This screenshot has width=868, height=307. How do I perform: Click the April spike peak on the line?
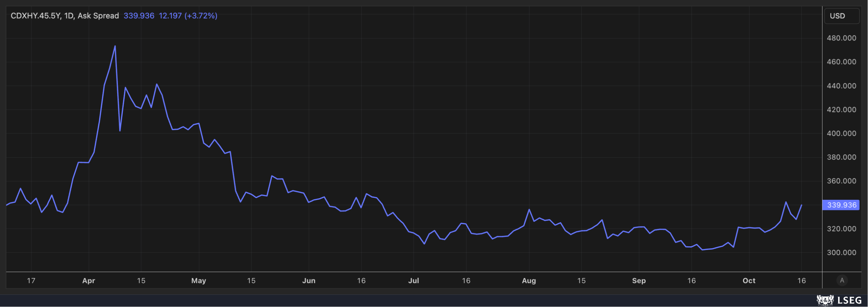coord(115,46)
